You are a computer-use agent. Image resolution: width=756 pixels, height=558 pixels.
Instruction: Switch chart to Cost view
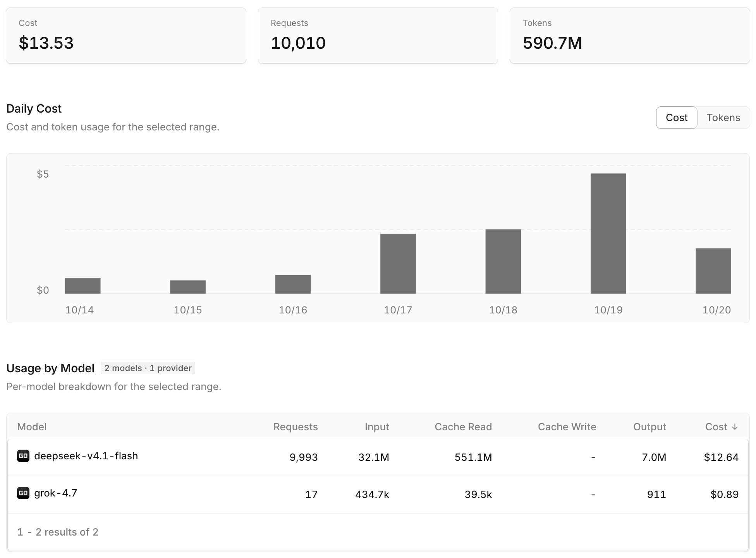[x=677, y=118]
